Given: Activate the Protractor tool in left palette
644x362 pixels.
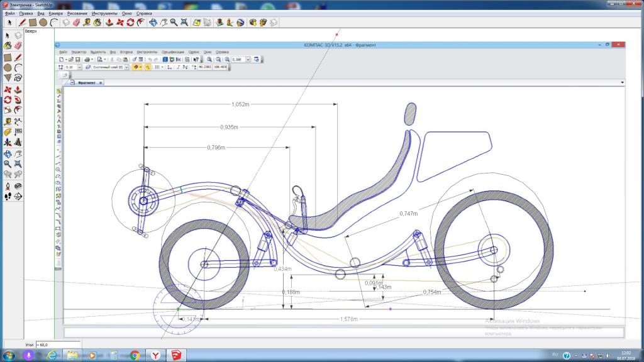Looking at the screenshot, I should pos(8,132).
